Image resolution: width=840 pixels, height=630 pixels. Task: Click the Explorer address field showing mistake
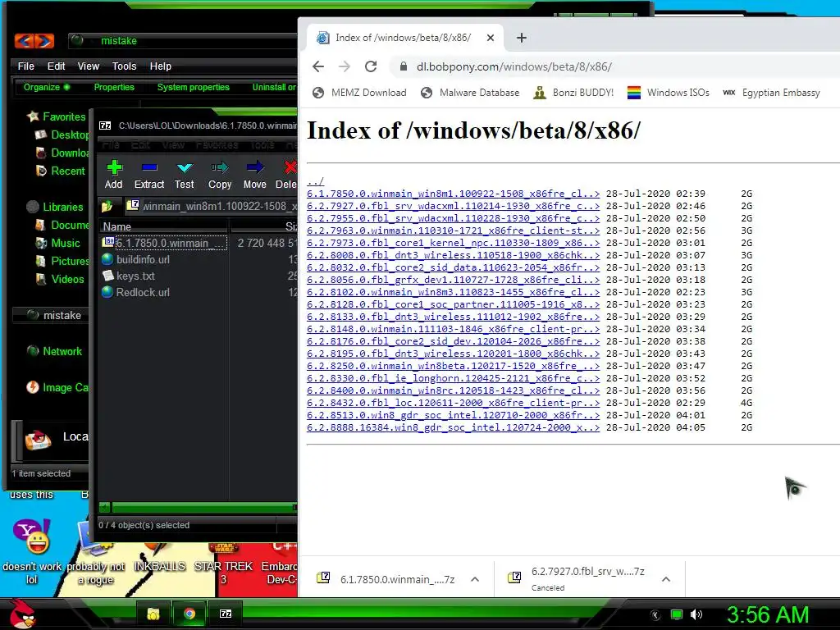[182, 41]
